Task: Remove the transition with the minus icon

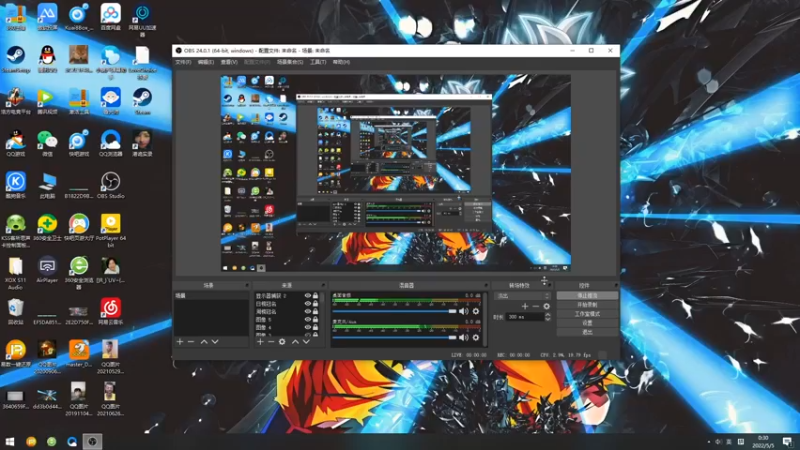Action: tap(536, 306)
